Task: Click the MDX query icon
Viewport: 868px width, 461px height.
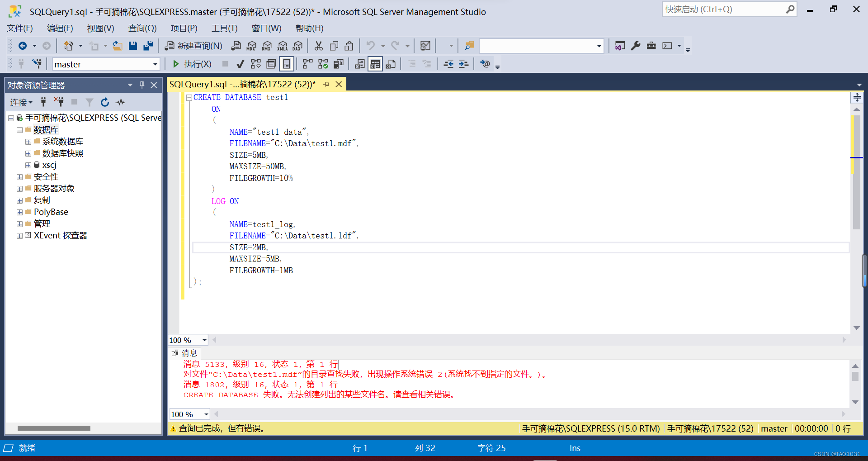Action: point(251,46)
